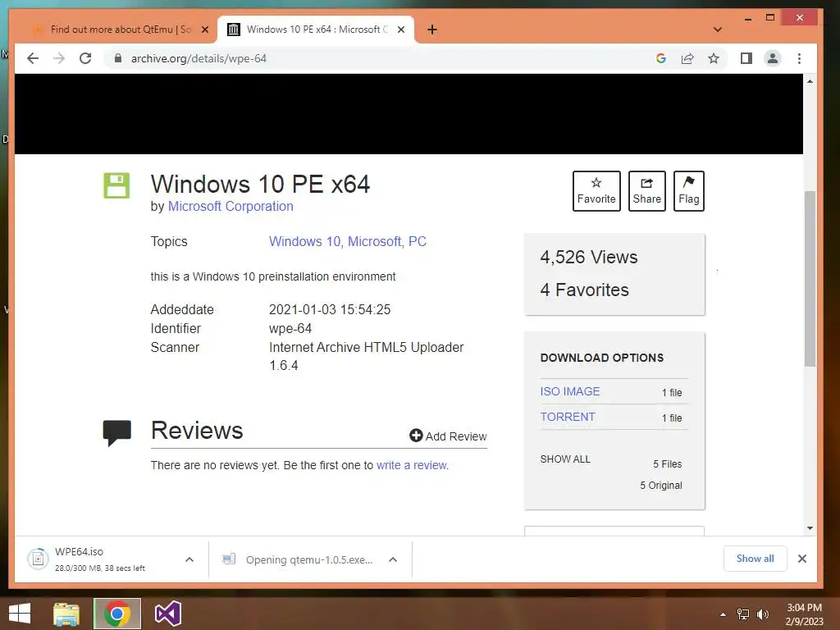Click the padlock site info icon
Screen dimensions: 840x630
pyautogui.click(x=118, y=58)
